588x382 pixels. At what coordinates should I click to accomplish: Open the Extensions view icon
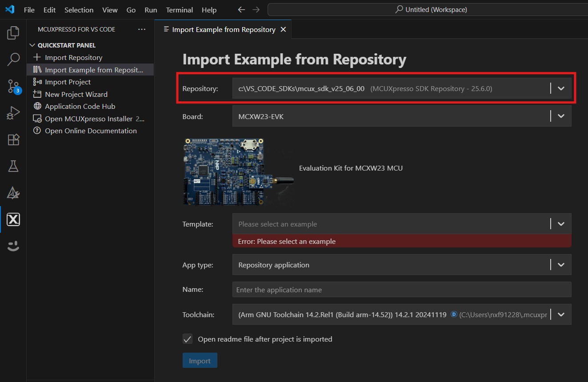pyautogui.click(x=13, y=139)
